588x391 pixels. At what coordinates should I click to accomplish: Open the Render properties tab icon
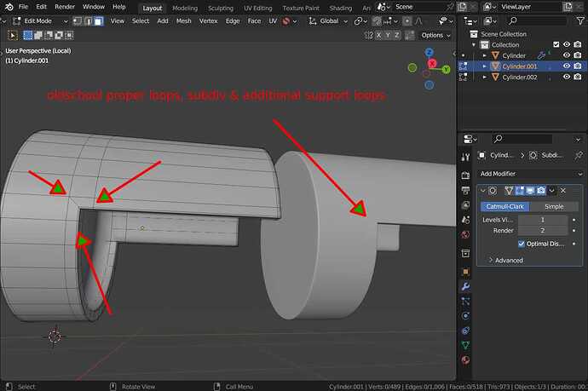(x=465, y=175)
